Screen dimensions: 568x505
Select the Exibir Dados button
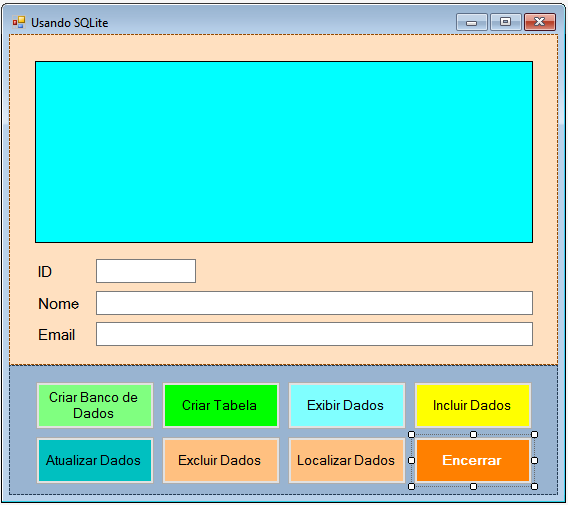pos(347,405)
